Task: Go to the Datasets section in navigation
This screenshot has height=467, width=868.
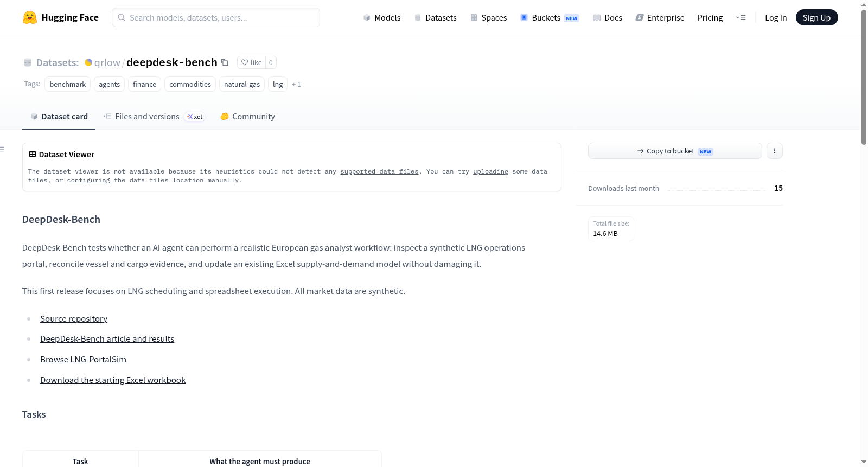Action: [436, 17]
